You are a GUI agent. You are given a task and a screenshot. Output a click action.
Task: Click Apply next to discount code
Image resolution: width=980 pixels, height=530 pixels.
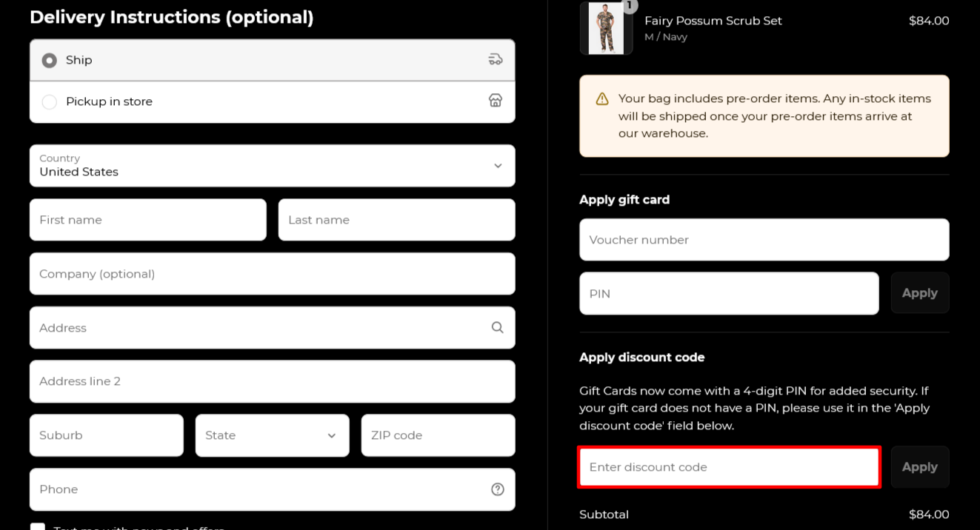(x=920, y=467)
